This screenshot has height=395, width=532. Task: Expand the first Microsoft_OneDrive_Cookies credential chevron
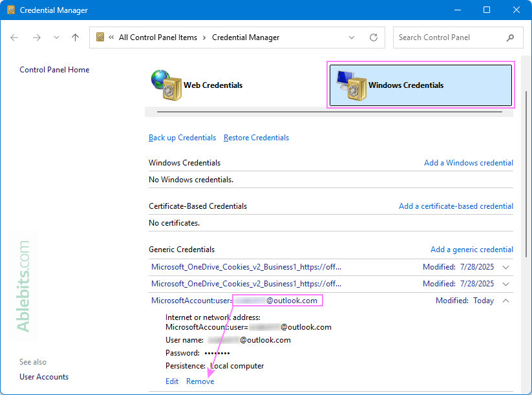pyautogui.click(x=506, y=268)
